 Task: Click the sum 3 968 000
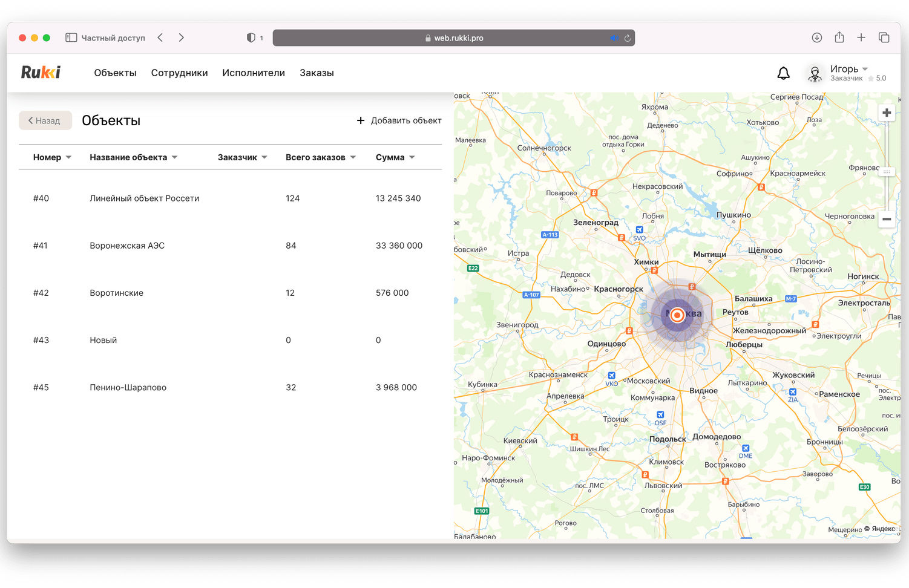[x=396, y=387]
